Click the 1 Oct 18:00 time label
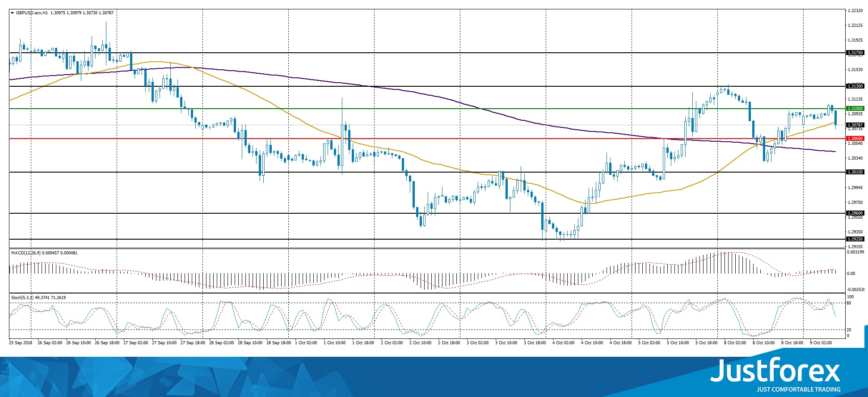Screen dimensions: 868x397 click(363, 343)
